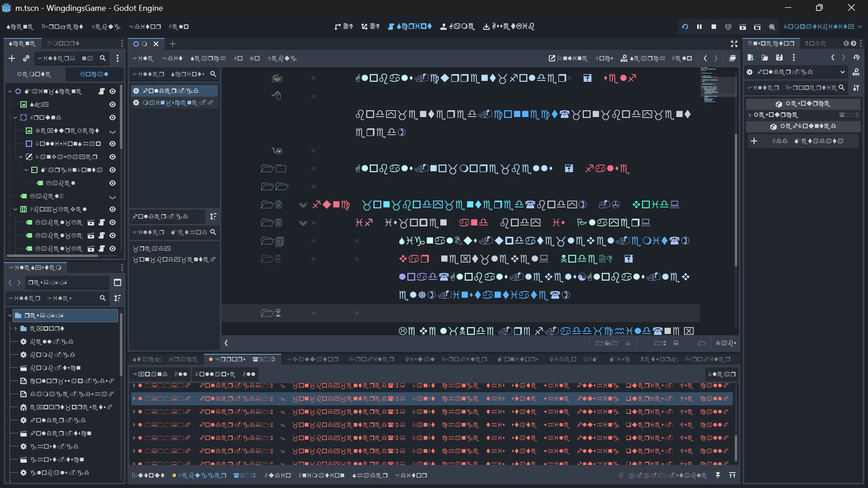
Task: Create new resource in Inspector
Action: click(x=750, y=57)
